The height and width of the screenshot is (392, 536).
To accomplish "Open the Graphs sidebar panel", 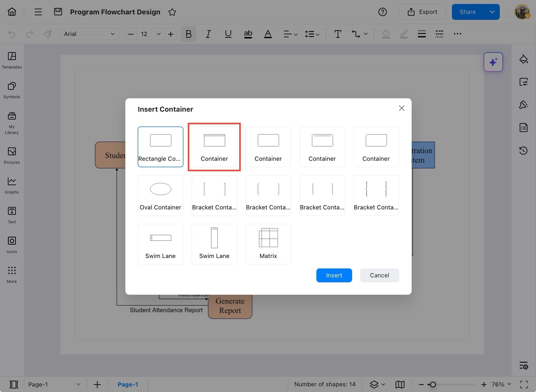I will [x=12, y=185].
